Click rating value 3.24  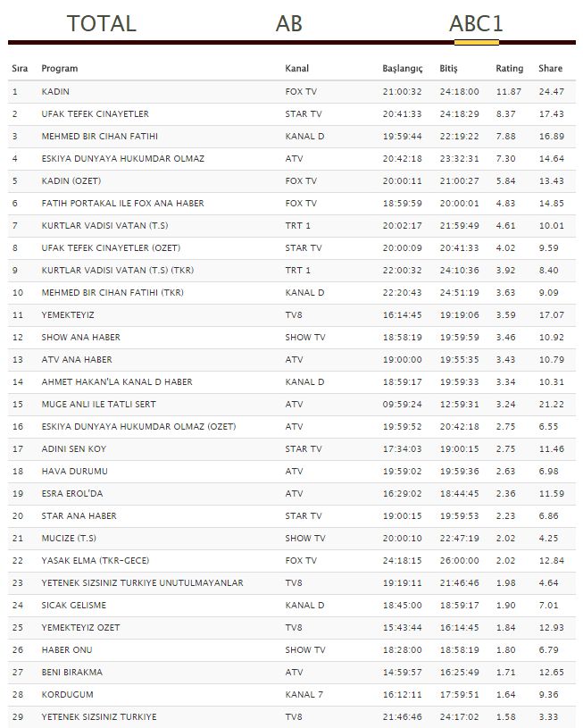[x=505, y=404]
